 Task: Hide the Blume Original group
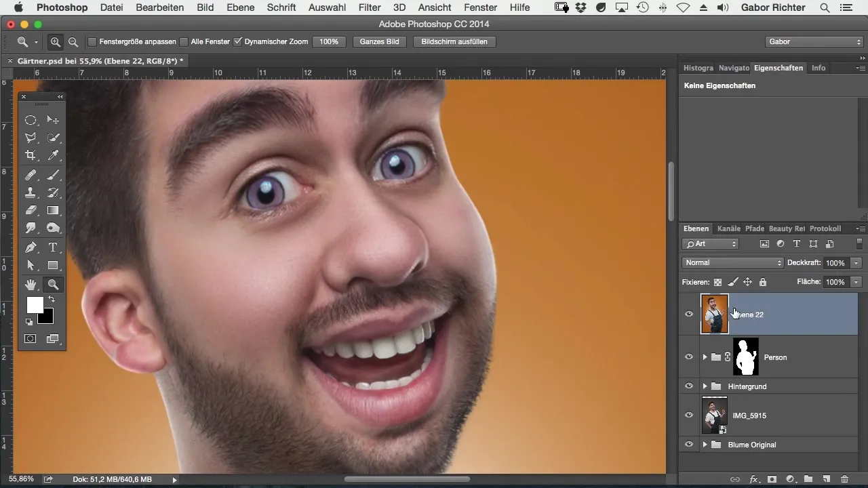point(689,444)
